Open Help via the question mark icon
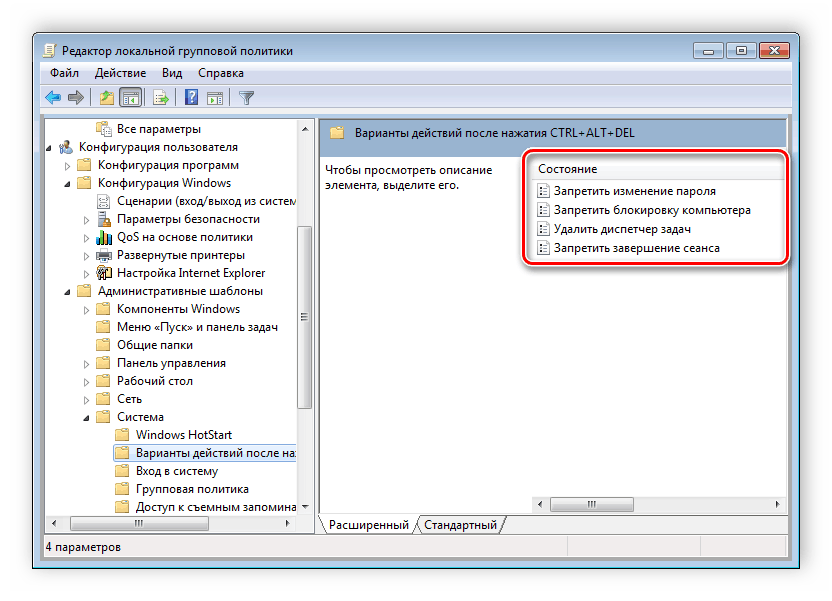This screenshot has width=832, height=601. coord(191,98)
